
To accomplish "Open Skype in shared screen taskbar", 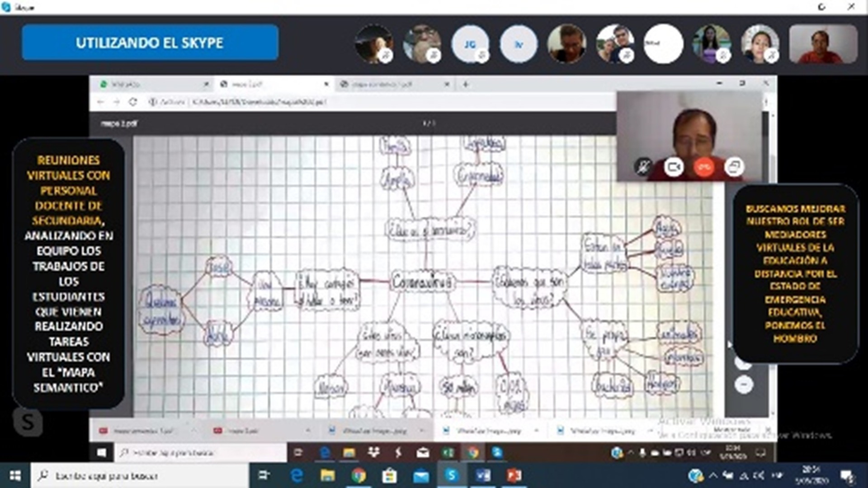I will [497, 452].
